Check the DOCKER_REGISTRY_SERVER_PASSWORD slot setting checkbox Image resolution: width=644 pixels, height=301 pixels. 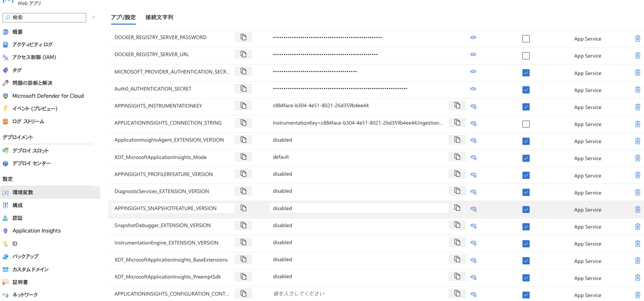[x=526, y=39]
